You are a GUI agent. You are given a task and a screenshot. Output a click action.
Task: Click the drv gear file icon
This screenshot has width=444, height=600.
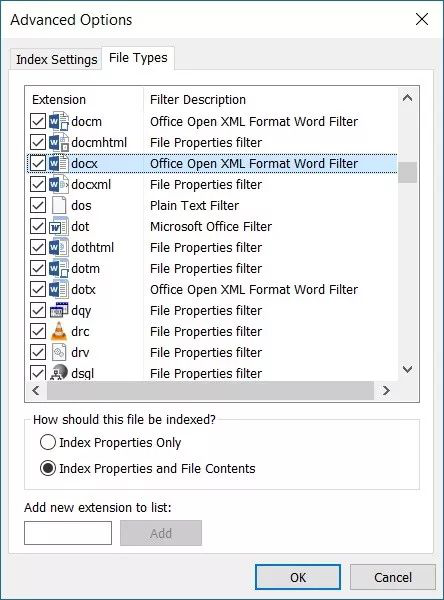(x=59, y=352)
